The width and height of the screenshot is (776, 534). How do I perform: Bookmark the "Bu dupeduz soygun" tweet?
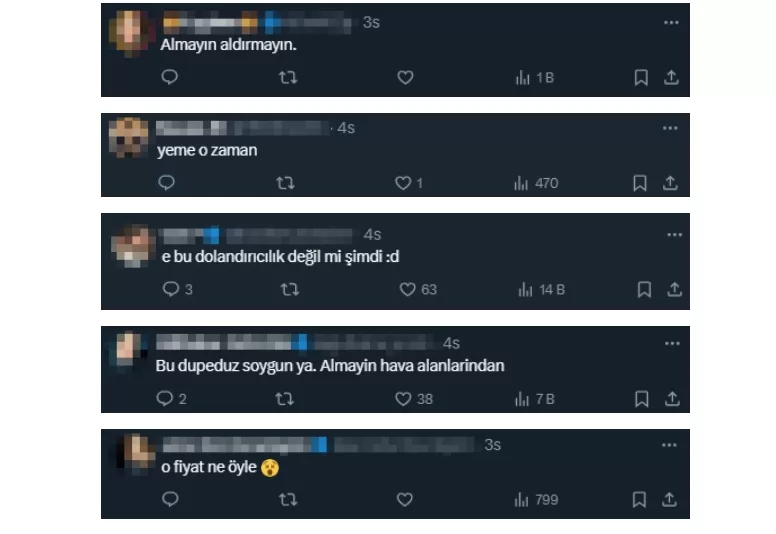(x=641, y=399)
